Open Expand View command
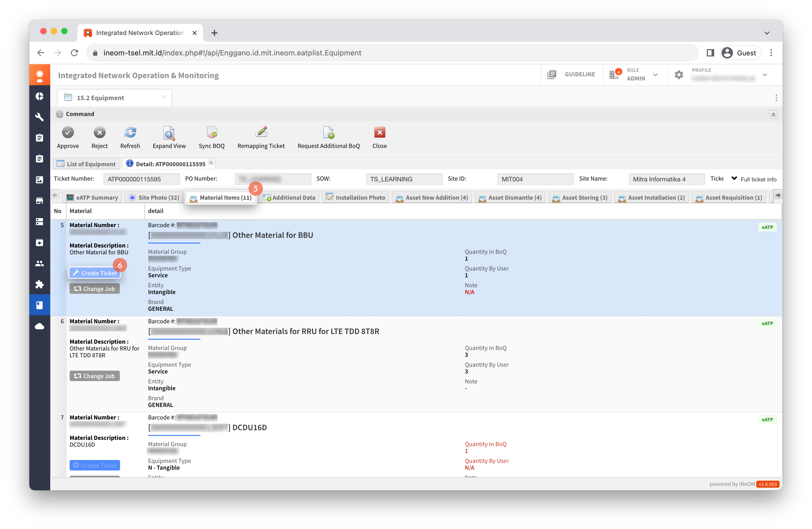Image resolution: width=812 pixels, height=529 pixels. (169, 133)
